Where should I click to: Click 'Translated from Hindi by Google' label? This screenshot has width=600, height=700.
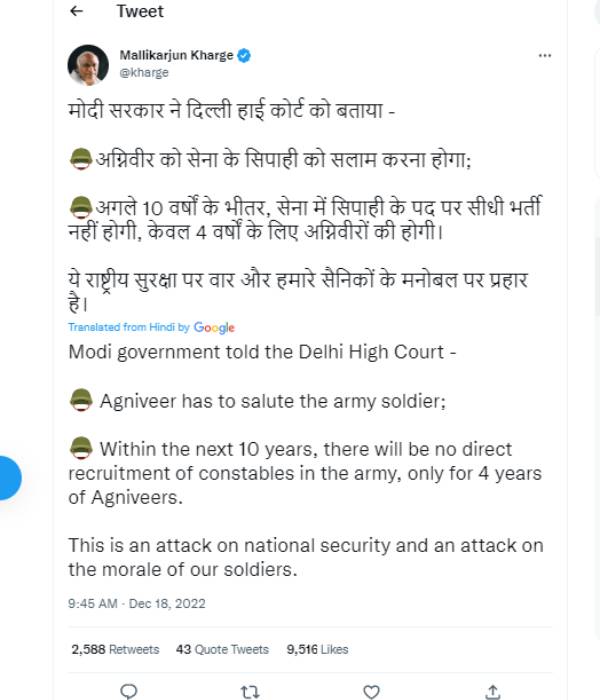(151, 327)
